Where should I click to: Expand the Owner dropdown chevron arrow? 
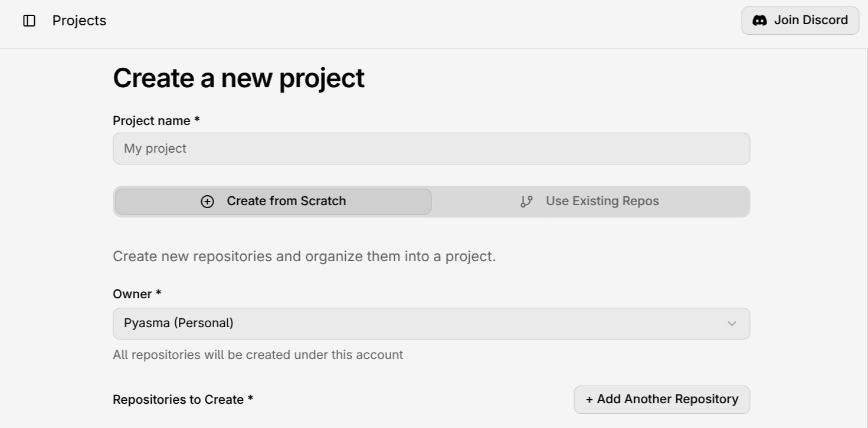tap(732, 324)
